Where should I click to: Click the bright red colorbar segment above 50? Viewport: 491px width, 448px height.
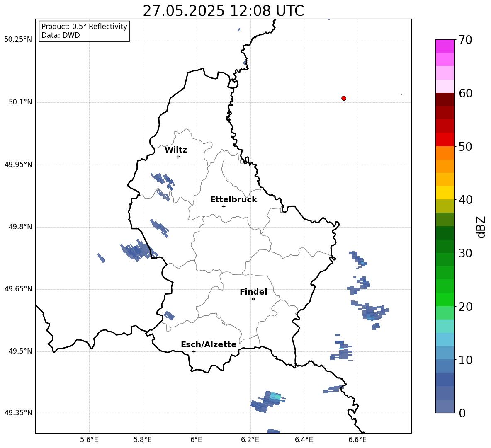445,140
